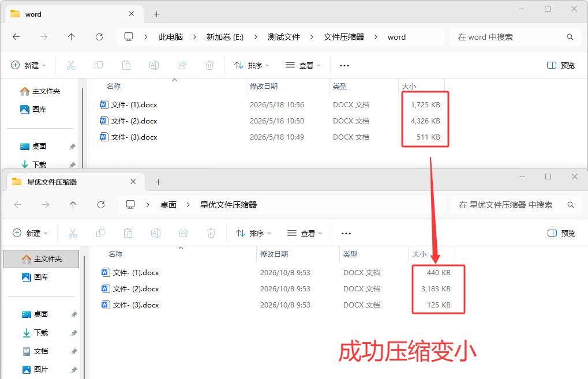Click Delete trash icon in 星优文件压缩器 window
The width and height of the screenshot is (588, 379).
[x=211, y=233]
